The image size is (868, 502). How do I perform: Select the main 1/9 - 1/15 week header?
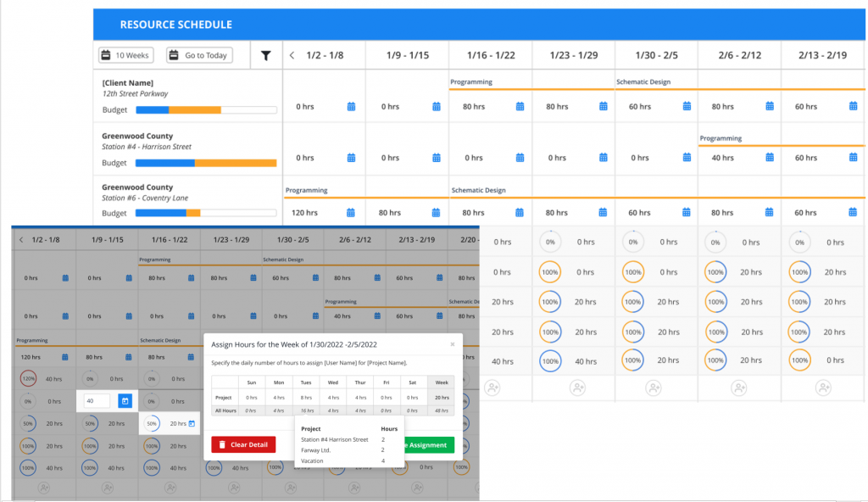tap(408, 55)
